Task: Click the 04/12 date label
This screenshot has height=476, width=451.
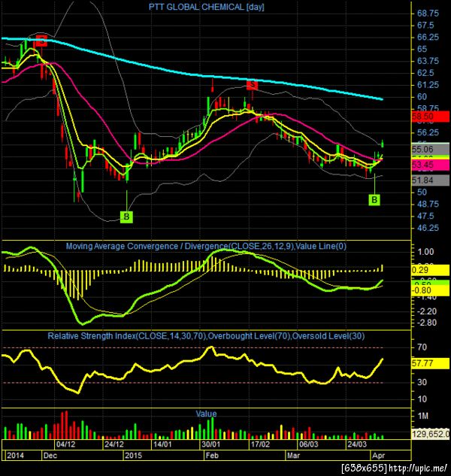Action: (x=65, y=444)
